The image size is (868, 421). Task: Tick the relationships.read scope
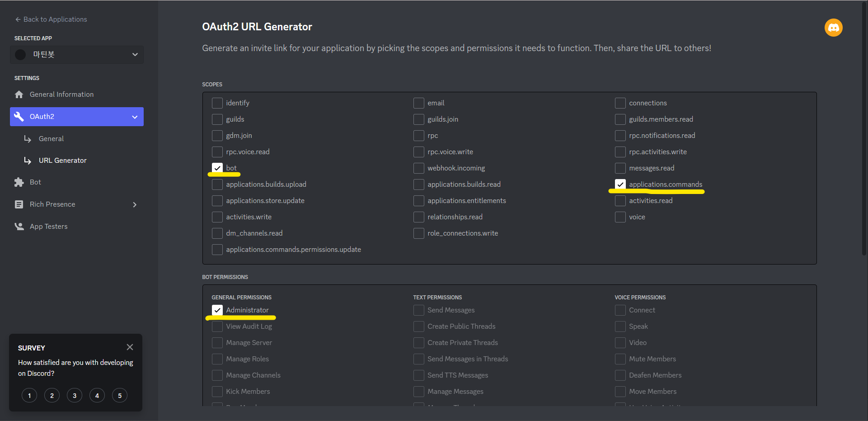tap(419, 217)
